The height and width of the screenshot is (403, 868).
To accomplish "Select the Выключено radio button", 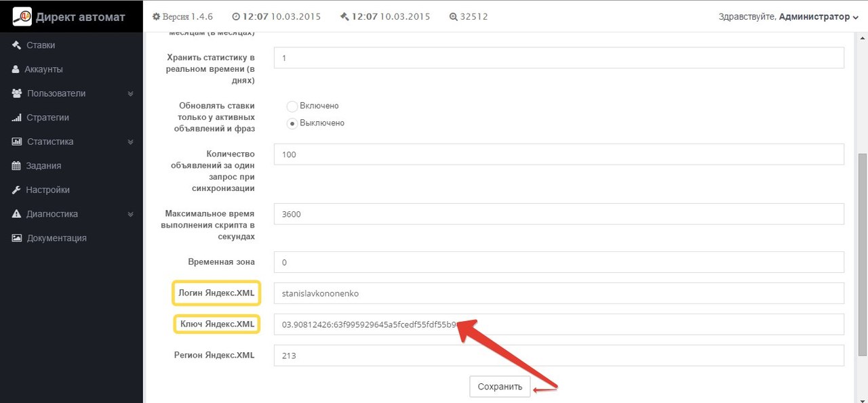I will tap(292, 123).
